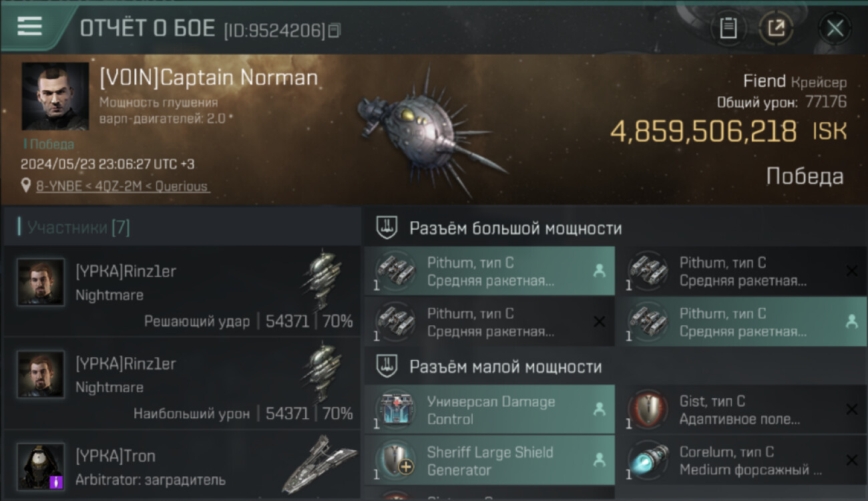Image resolution: width=868 pixels, height=501 pixels.
Task: Click Captain Norman's portrait
Action: 55,96
